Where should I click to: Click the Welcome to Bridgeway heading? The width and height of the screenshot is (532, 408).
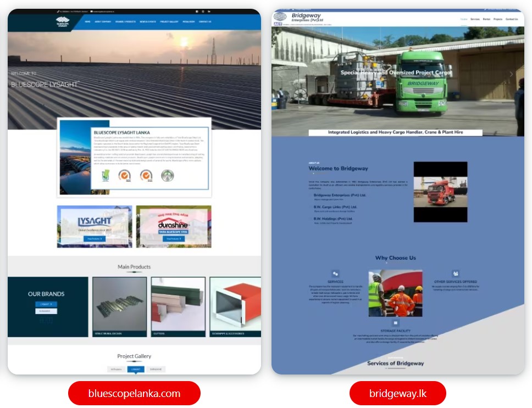[338, 169]
